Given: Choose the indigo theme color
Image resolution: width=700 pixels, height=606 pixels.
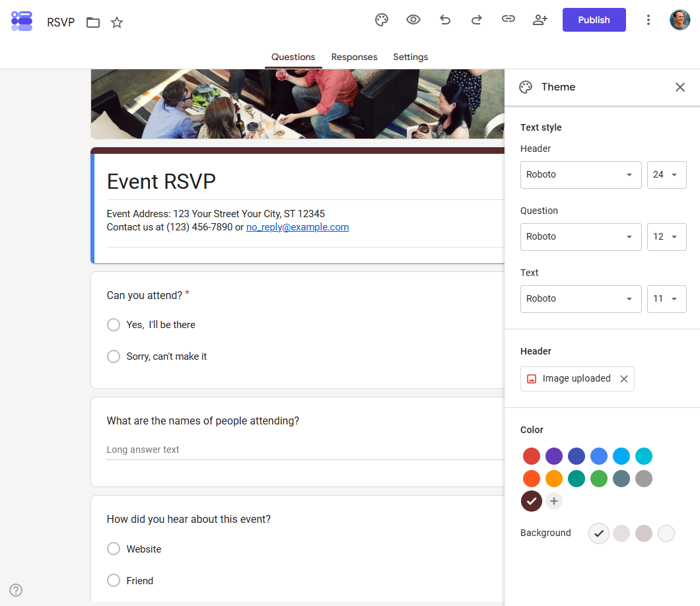Looking at the screenshot, I should coord(577,456).
